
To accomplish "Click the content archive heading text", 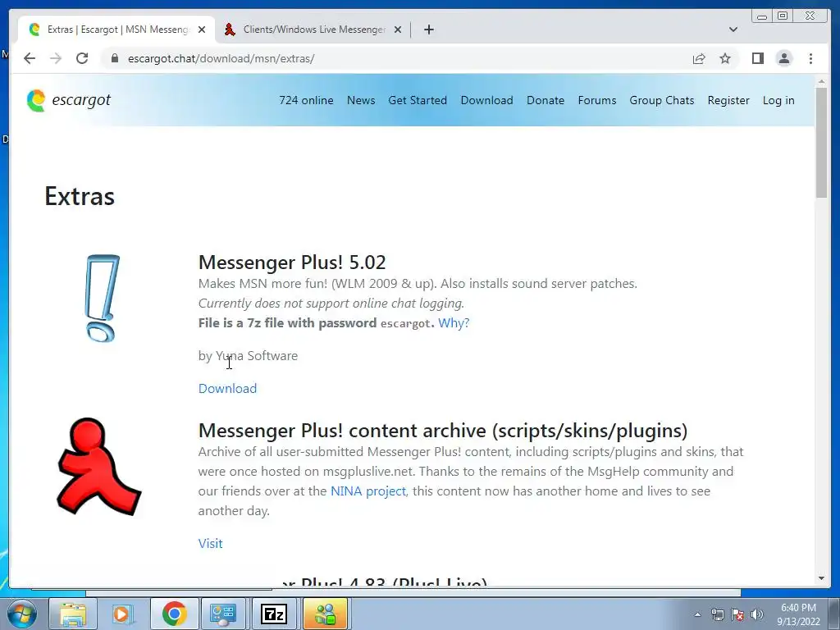I will click(x=442, y=431).
